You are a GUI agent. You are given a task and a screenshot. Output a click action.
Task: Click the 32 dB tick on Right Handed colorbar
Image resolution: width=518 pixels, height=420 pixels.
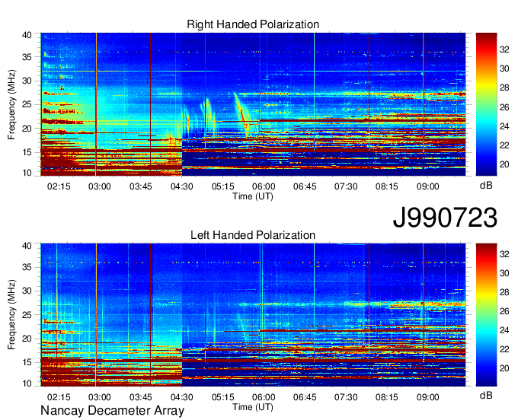504,49
